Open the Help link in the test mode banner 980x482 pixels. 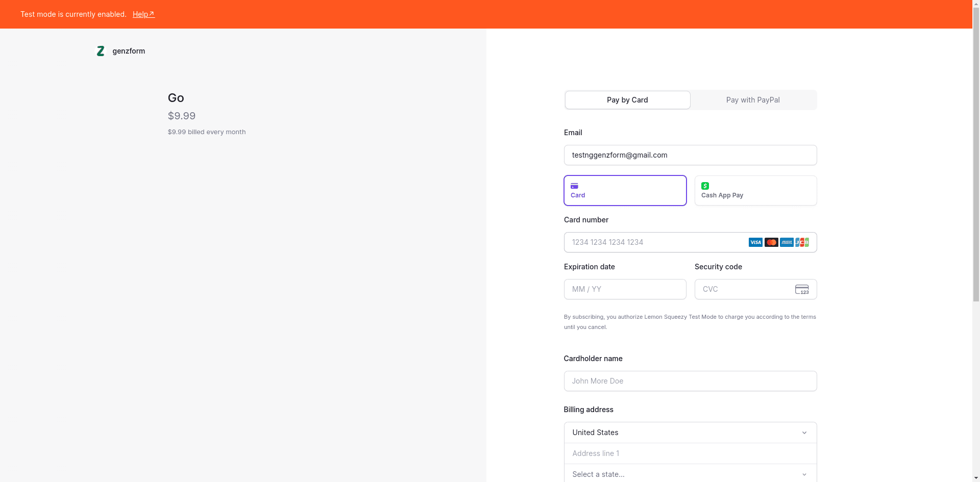[143, 14]
